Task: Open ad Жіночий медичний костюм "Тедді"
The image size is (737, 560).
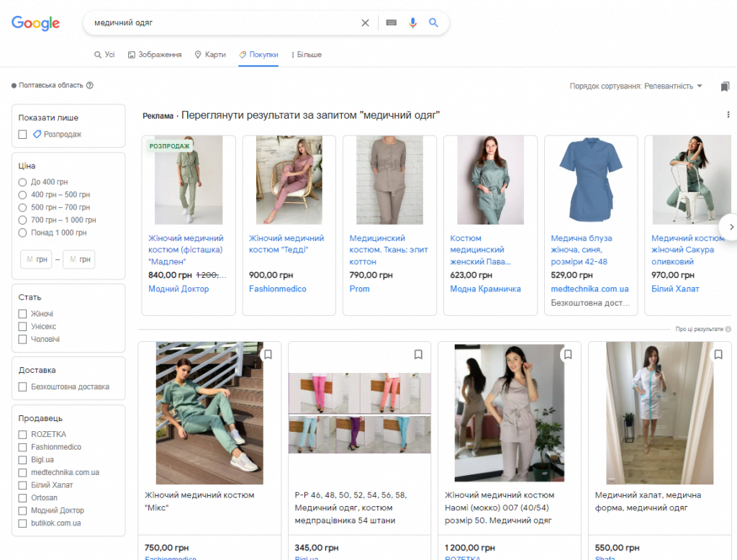Action: click(x=286, y=244)
